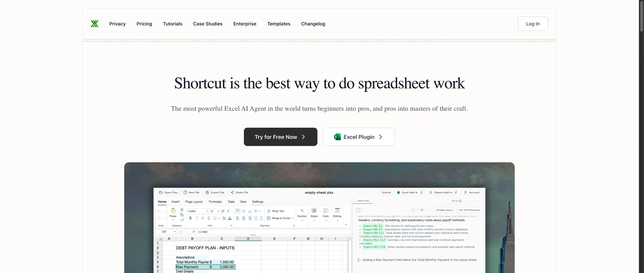Open the Enterprise page

point(245,24)
